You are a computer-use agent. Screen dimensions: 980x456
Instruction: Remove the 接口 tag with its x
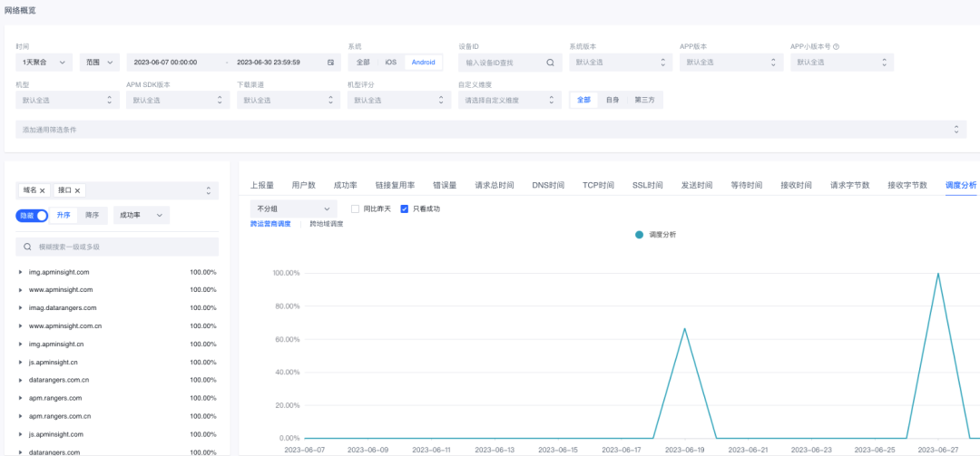click(x=77, y=190)
